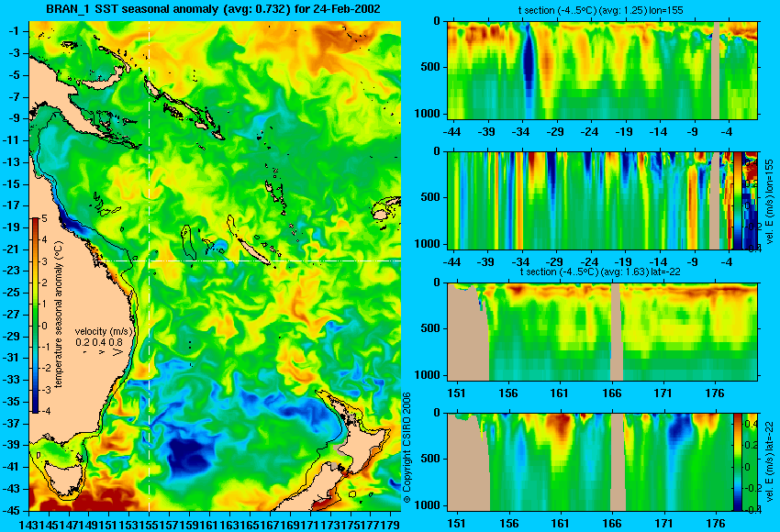Screen dimensions: 780x532
Task: Click the velocity scale arrows under 0.2 0.4 0.8
Action: pos(103,352)
